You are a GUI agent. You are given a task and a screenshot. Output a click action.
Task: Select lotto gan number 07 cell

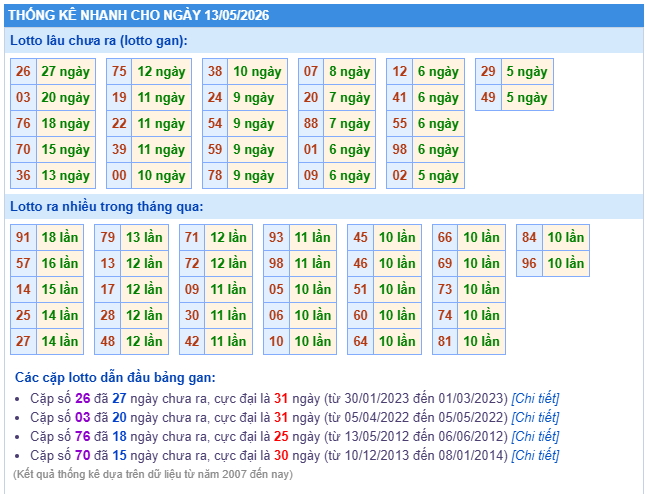coord(311,71)
